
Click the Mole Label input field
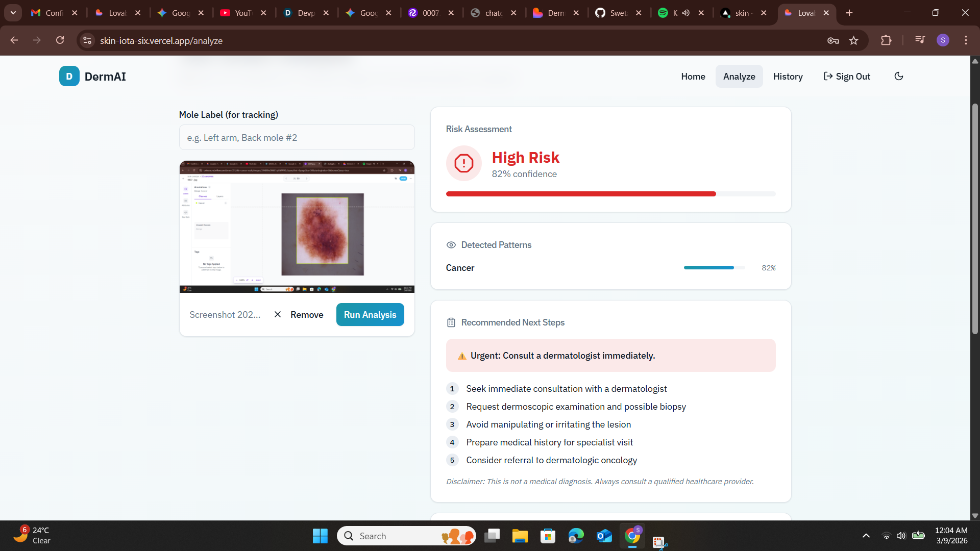(297, 138)
